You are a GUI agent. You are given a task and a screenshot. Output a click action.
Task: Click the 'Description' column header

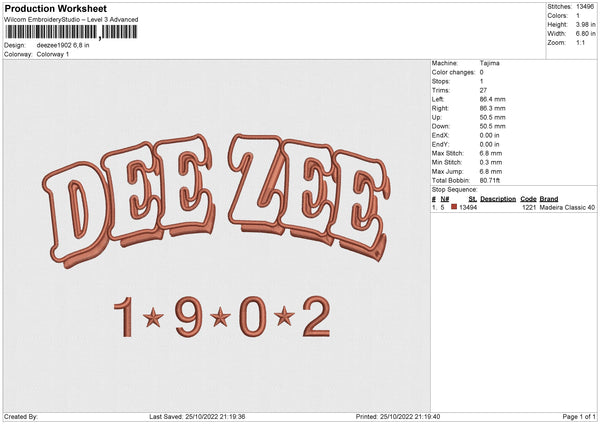498,199
